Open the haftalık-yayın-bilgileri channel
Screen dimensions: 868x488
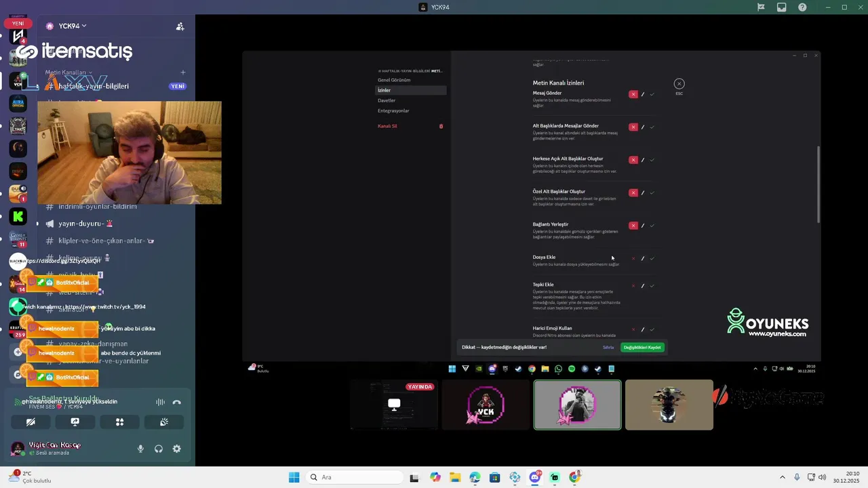tap(115, 86)
